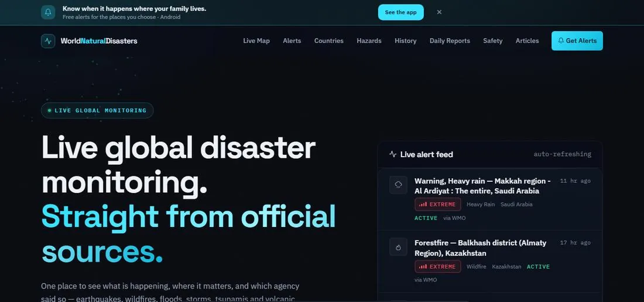Click ACTIVE status on the Heavy rain alert
The height and width of the screenshot is (302, 644).
426,218
